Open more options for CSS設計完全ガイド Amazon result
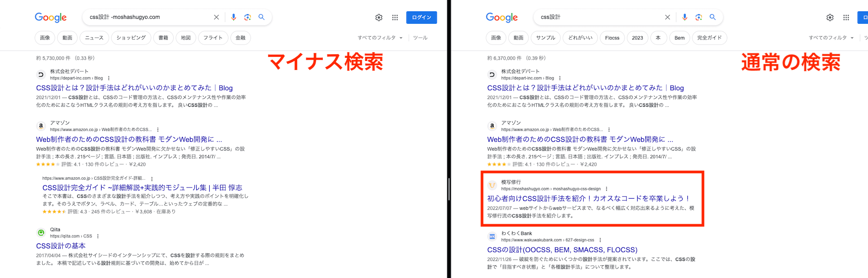 click(x=152, y=178)
